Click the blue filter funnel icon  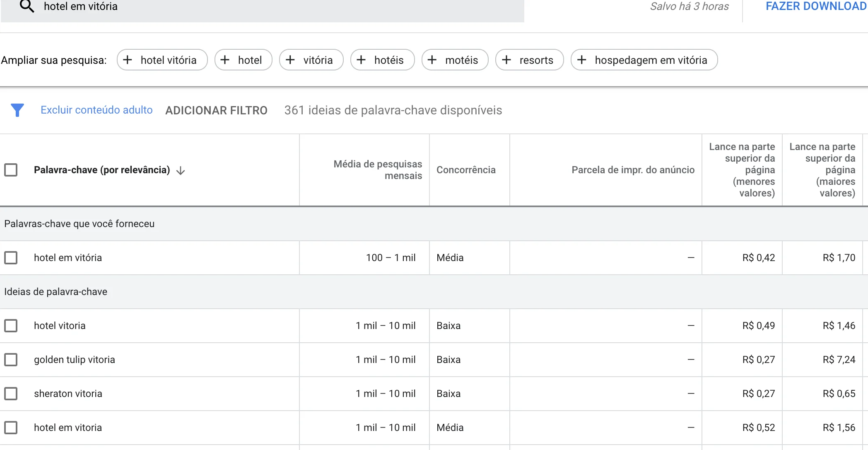(x=17, y=110)
